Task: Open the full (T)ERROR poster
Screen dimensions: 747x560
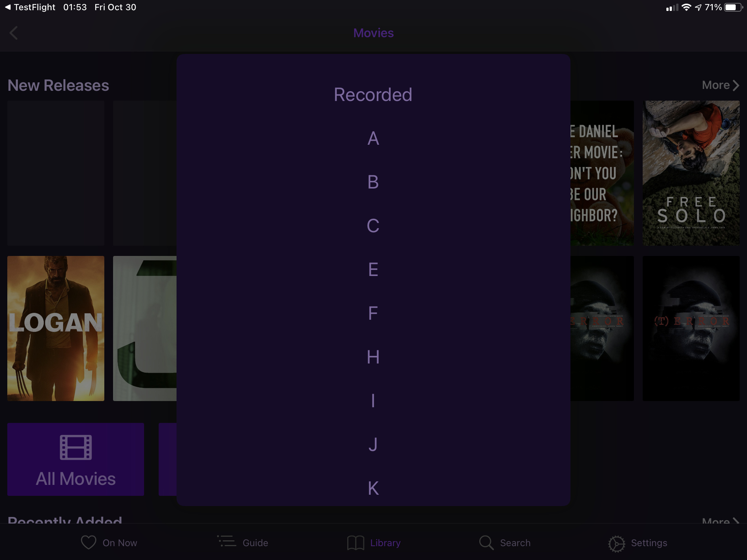Action: 691,328
